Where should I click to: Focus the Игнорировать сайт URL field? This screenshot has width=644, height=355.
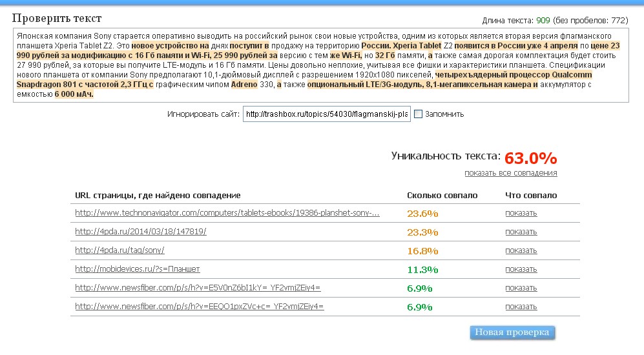(326, 114)
